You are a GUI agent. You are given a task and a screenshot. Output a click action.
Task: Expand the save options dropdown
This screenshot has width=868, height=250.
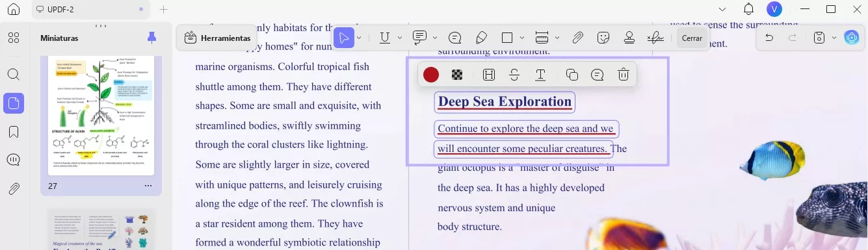click(834, 38)
